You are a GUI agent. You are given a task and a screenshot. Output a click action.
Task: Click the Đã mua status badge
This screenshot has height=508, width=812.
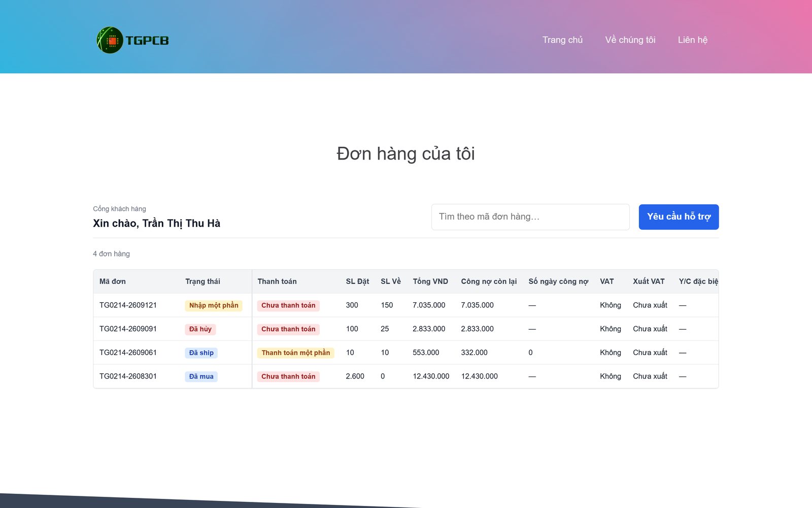[x=201, y=376]
